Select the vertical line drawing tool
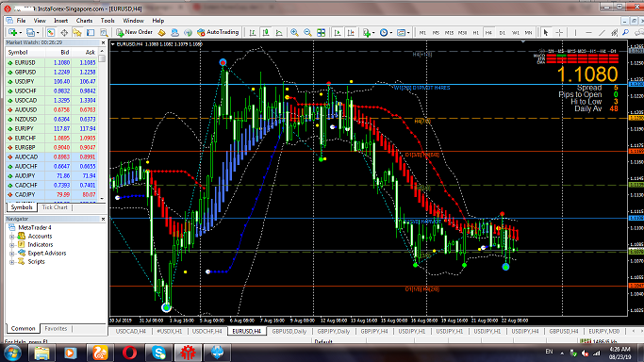 (x=575, y=32)
